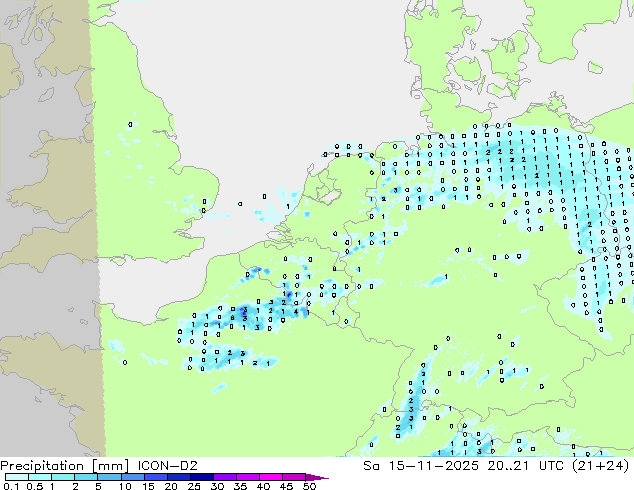Click the '30' legend scale value

[217, 486]
